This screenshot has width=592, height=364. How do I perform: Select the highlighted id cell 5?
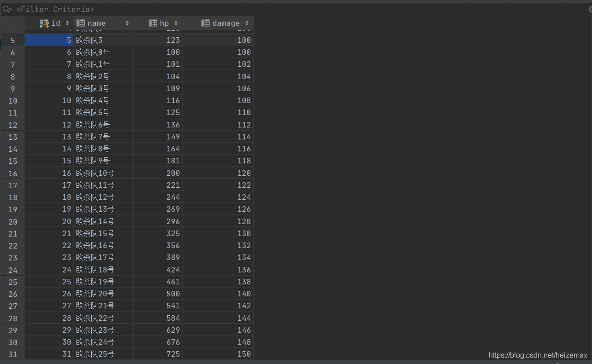pyautogui.click(x=49, y=40)
